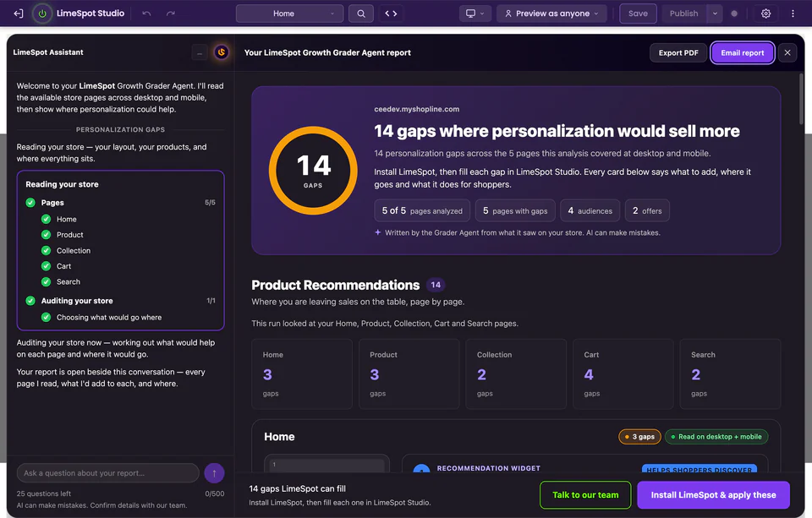The height and width of the screenshot is (518, 812).
Task: Click Choosing what would go where item
Action: point(101,317)
